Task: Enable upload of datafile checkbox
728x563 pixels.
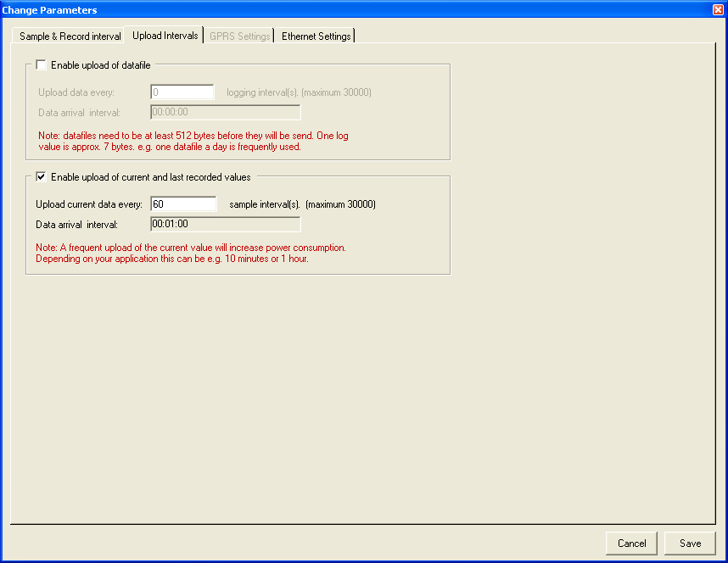Action: [41, 64]
